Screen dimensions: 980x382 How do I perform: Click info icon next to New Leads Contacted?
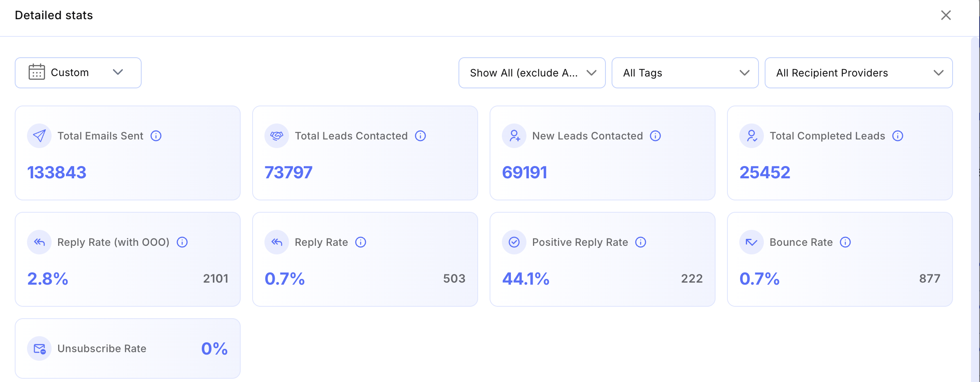[655, 136]
